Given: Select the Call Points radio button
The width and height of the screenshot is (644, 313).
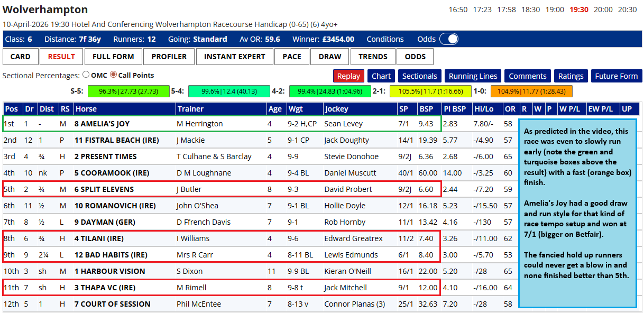Looking at the screenshot, I should click(x=113, y=75).
